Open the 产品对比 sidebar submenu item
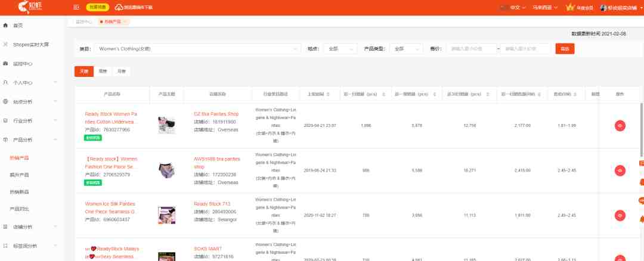Viewport: 644px width, 261px height. pyautogui.click(x=19, y=209)
